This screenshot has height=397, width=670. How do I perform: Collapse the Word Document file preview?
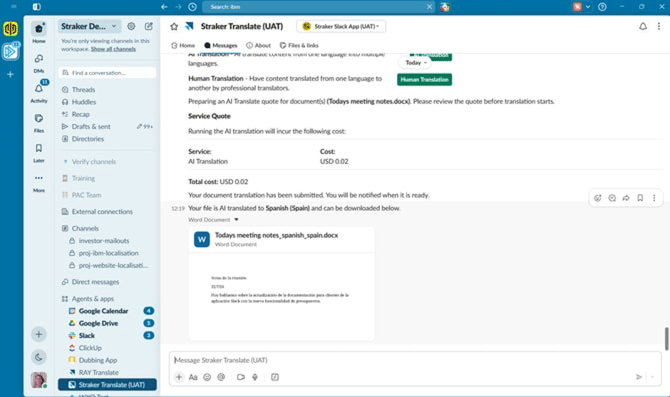(x=236, y=220)
